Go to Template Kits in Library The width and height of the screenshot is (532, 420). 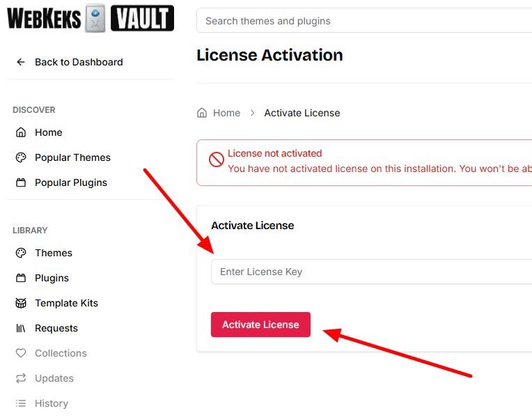click(66, 303)
